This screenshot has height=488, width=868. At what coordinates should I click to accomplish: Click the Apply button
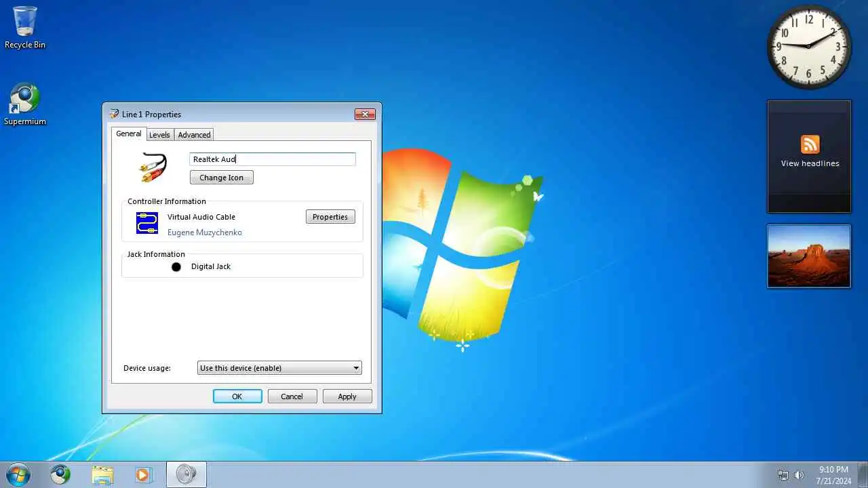347,396
